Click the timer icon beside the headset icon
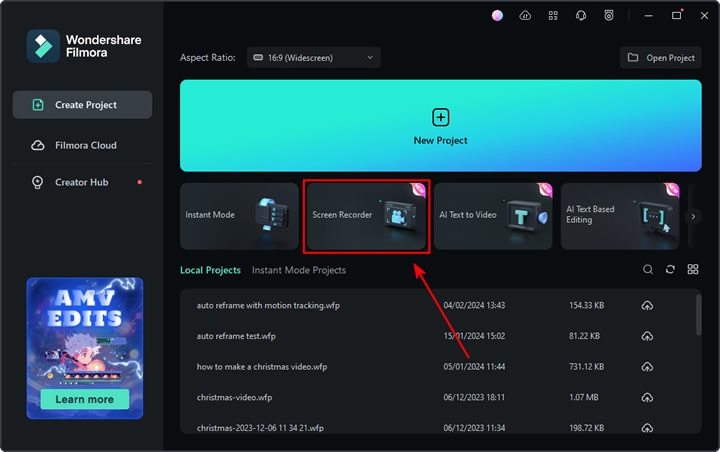Image resolution: width=720 pixels, height=452 pixels. (608, 16)
